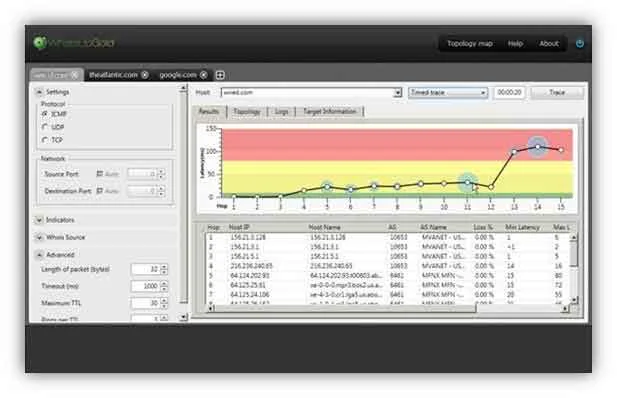
Task: Click the hop 14 data point on chart
Action: (x=538, y=147)
